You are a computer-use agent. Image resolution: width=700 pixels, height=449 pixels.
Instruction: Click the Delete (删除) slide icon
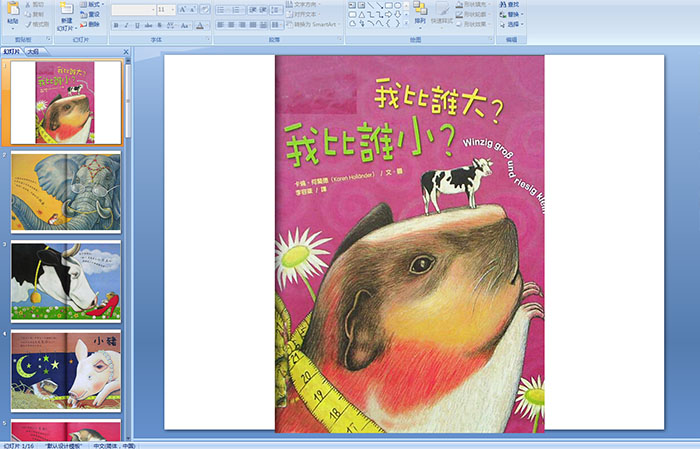83,25
